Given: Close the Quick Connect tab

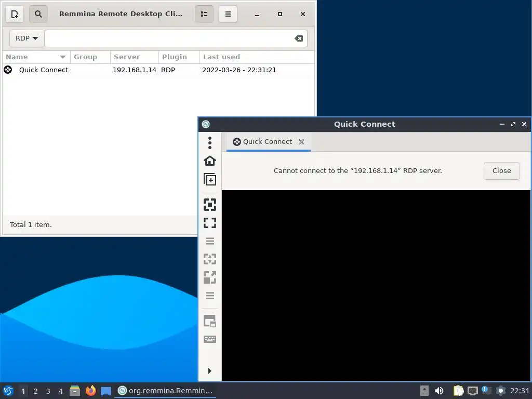Looking at the screenshot, I should point(301,142).
